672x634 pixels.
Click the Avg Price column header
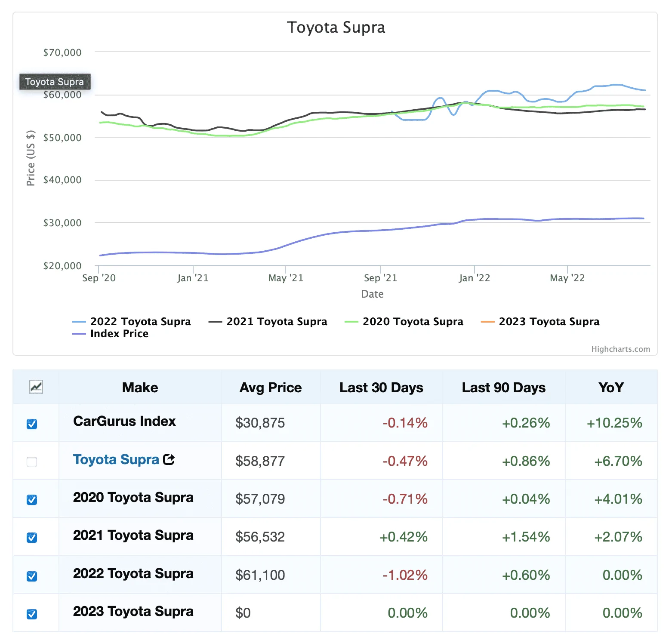271,387
